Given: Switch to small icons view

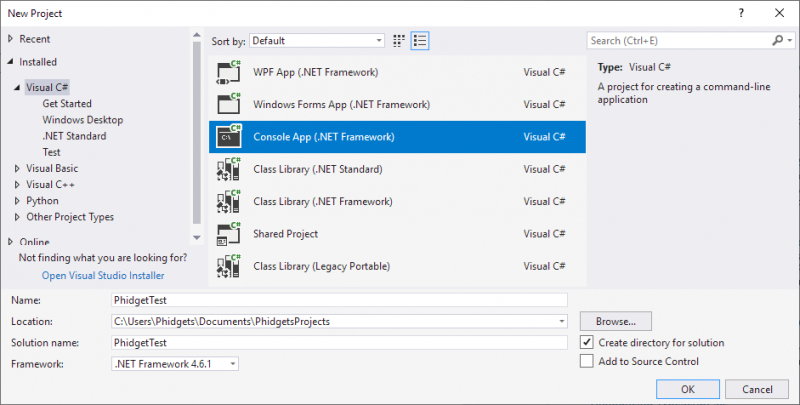Looking at the screenshot, I should tap(399, 41).
